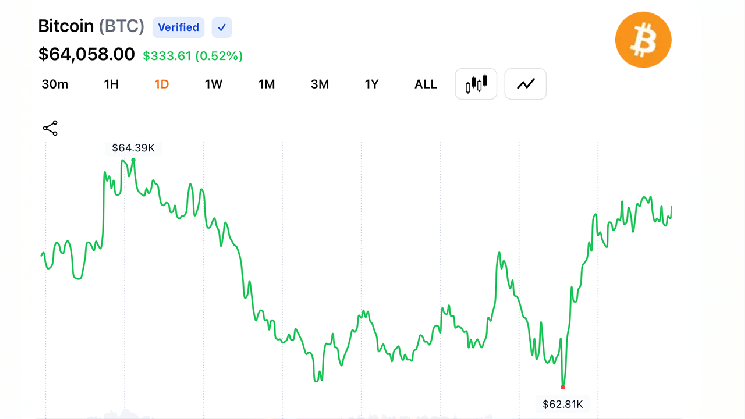This screenshot has width=745, height=419.
Task: Select the 1H time range
Action: coord(111,85)
